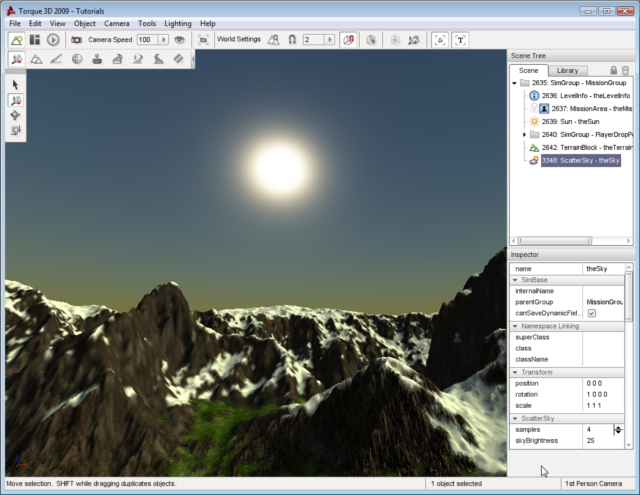
Task: Expand the PlayerDropPoints SimGroup node
Action: pos(524,134)
